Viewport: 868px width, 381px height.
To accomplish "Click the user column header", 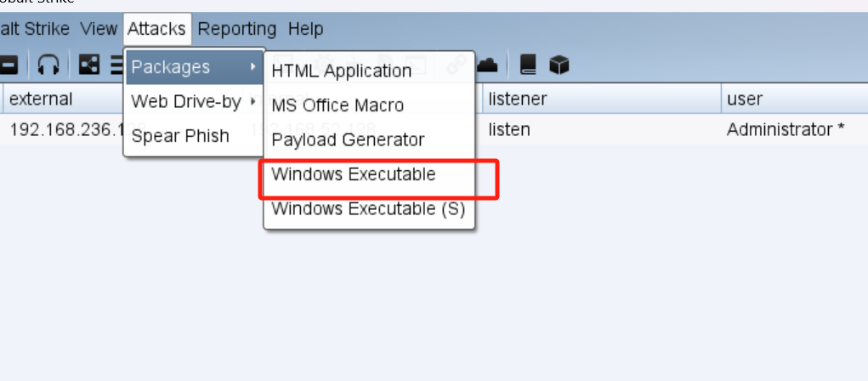I will pyautogui.click(x=745, y=99).
